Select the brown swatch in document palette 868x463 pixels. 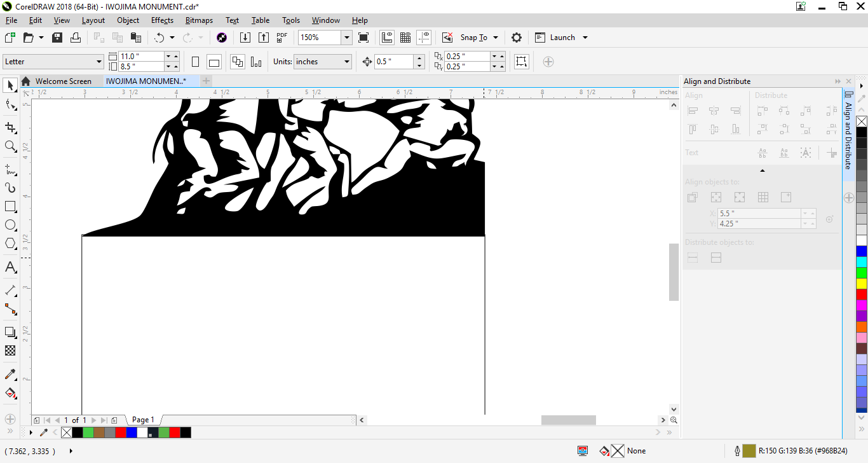(x=99, y=432)
